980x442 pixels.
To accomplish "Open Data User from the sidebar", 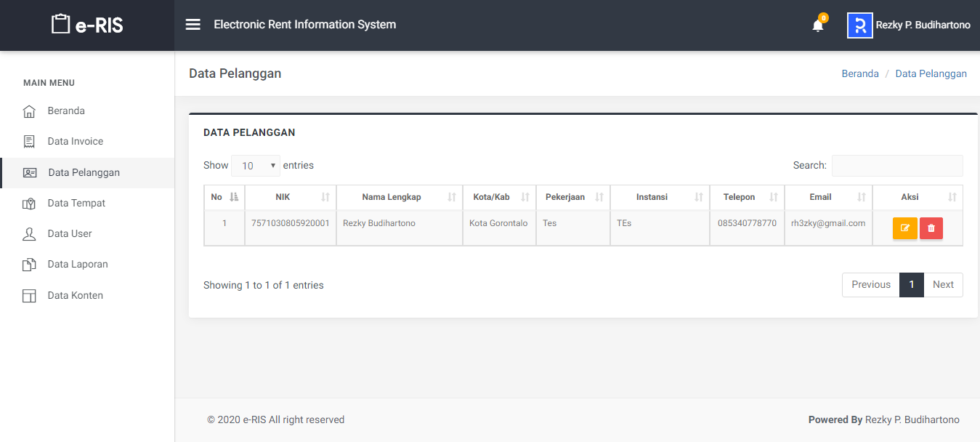I will (70, 233).
